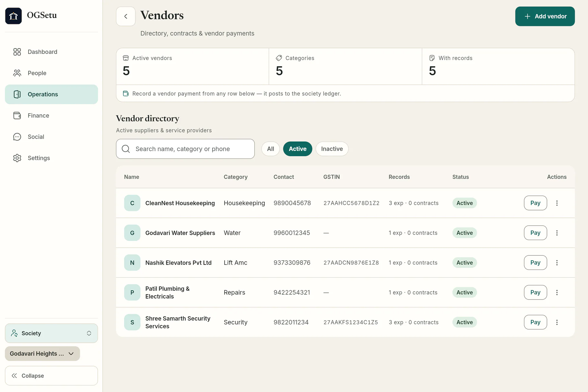This screenshot has height=392, width=588.
Task: Click the Finance wallet icon
Action: click(x=17, y=115)
